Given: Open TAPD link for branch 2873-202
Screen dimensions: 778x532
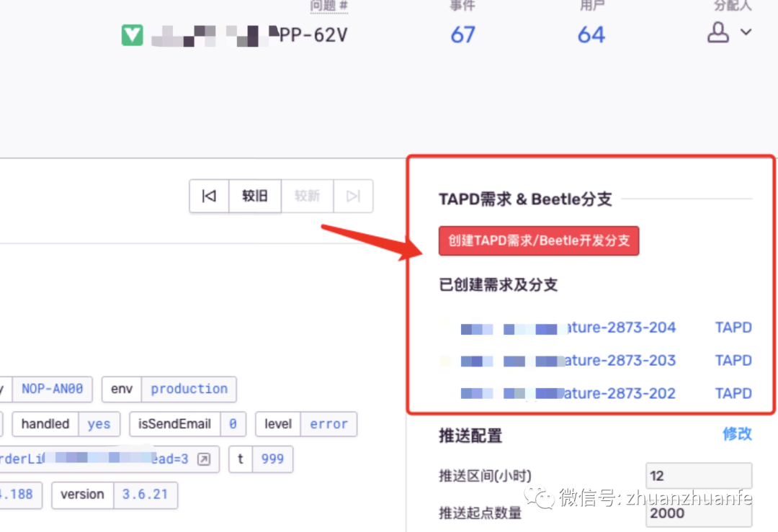Looking at the screenshot, I should 733,393.
